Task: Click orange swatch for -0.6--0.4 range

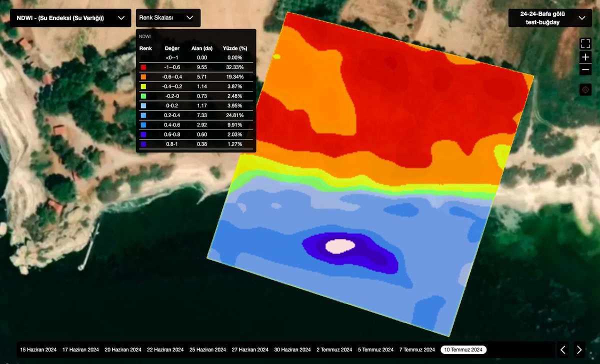Action: (143, 76)
